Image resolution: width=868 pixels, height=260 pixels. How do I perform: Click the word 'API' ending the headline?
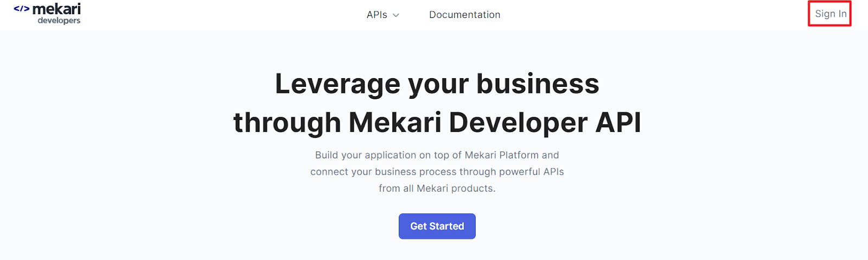618,122
